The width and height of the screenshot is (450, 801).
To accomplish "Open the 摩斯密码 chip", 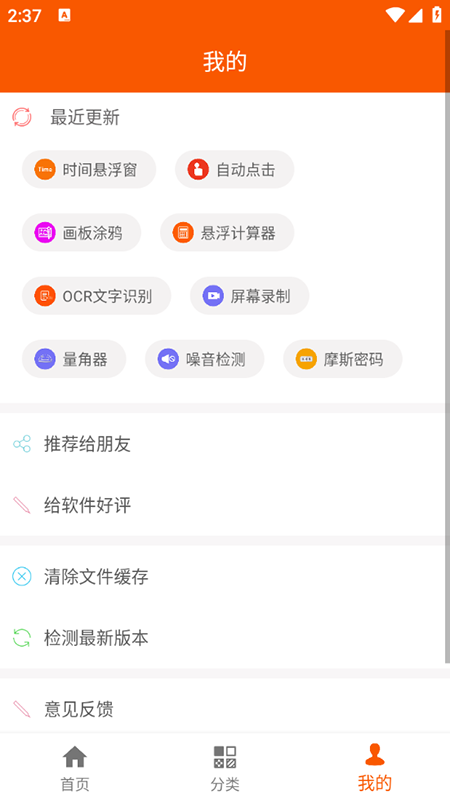I will 343,359.
